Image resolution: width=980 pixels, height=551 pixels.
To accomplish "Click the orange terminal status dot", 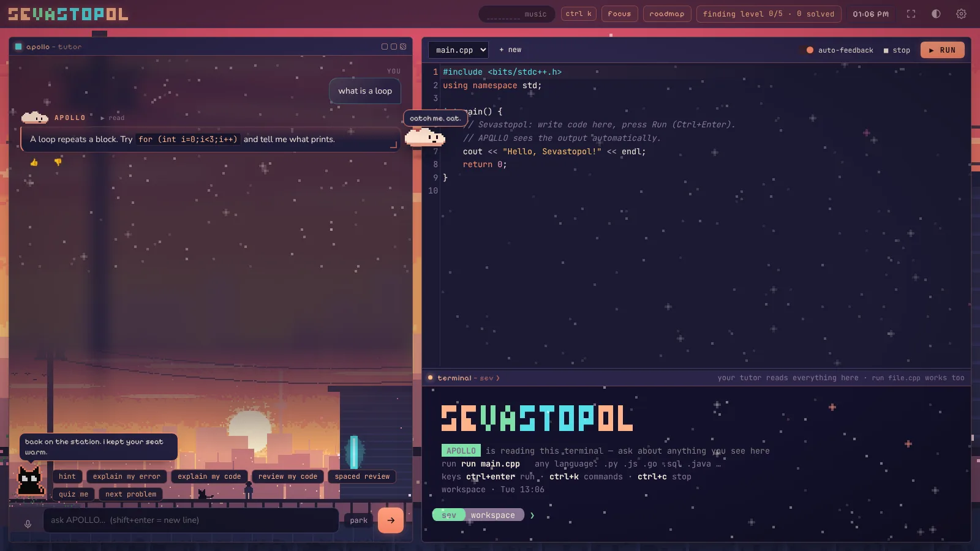I will [431, 378].
